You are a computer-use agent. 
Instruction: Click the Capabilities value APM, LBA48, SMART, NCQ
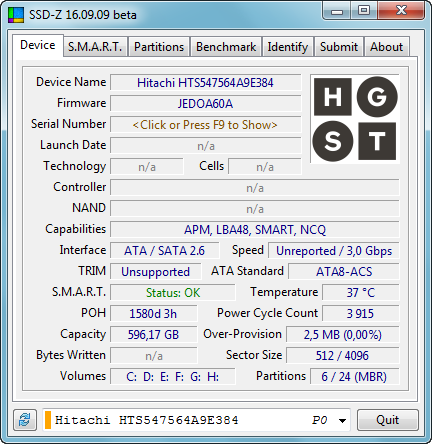click(255, 230)
